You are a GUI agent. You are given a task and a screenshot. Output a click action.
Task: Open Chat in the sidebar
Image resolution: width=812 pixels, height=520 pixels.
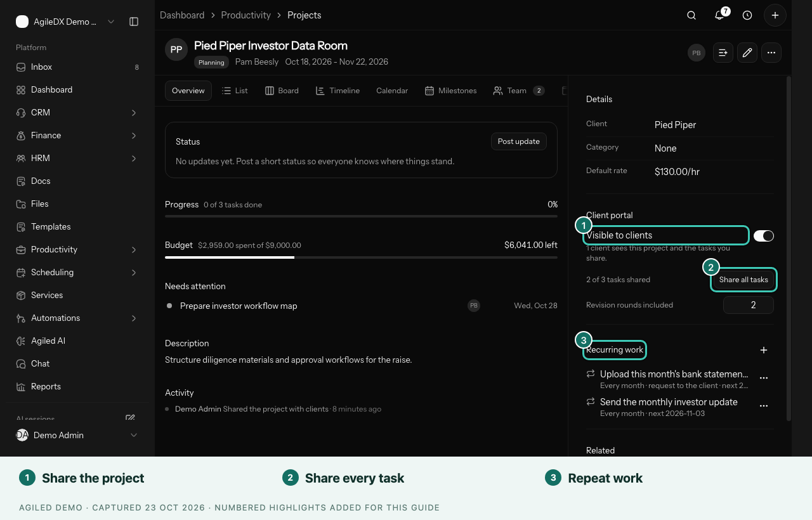tap(77, 363)
